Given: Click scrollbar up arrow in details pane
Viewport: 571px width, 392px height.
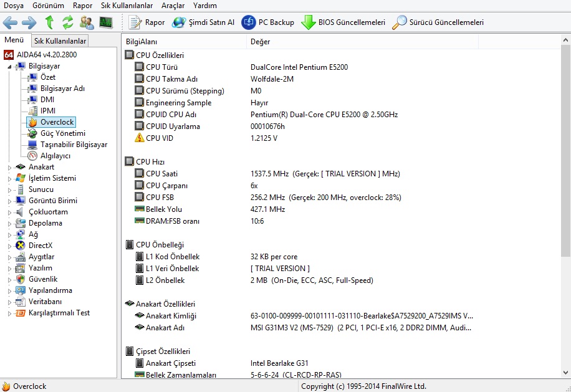Looking at the screenshot, I should tap(565, 40).
